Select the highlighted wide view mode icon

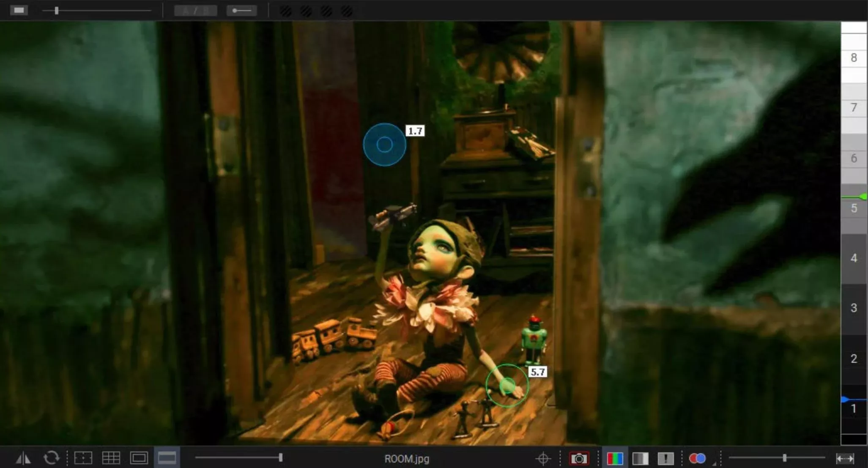click(x=167, y=458)
